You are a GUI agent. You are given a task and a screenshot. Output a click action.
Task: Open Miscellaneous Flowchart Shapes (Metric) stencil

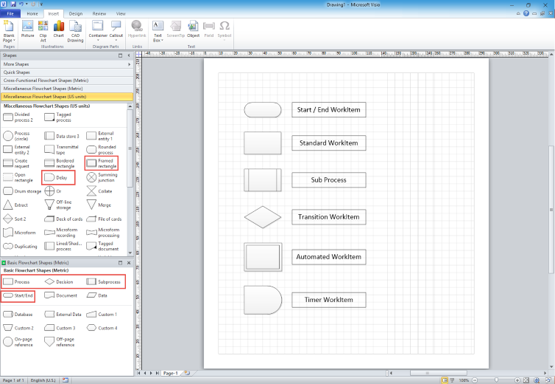67,88
